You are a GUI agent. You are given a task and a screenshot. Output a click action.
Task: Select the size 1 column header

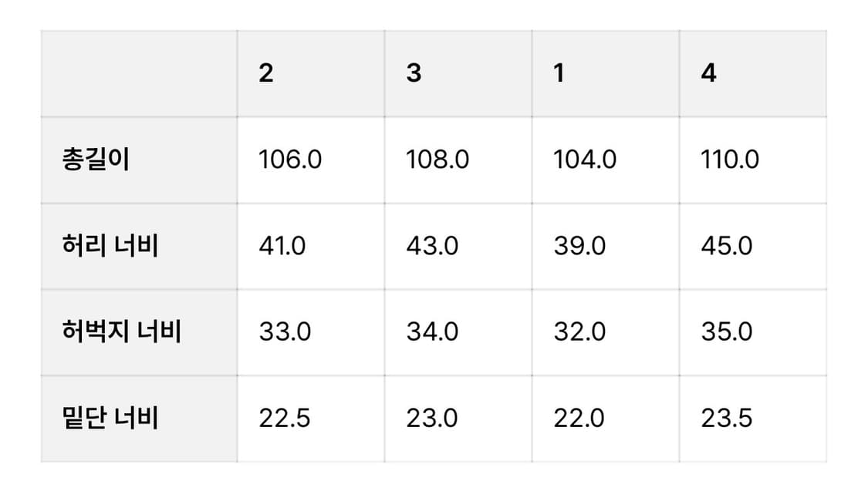click(559, 74)
